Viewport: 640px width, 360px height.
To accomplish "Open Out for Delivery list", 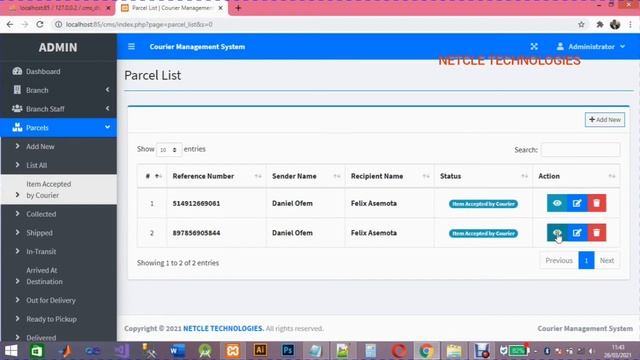I will tap(59, 300).
